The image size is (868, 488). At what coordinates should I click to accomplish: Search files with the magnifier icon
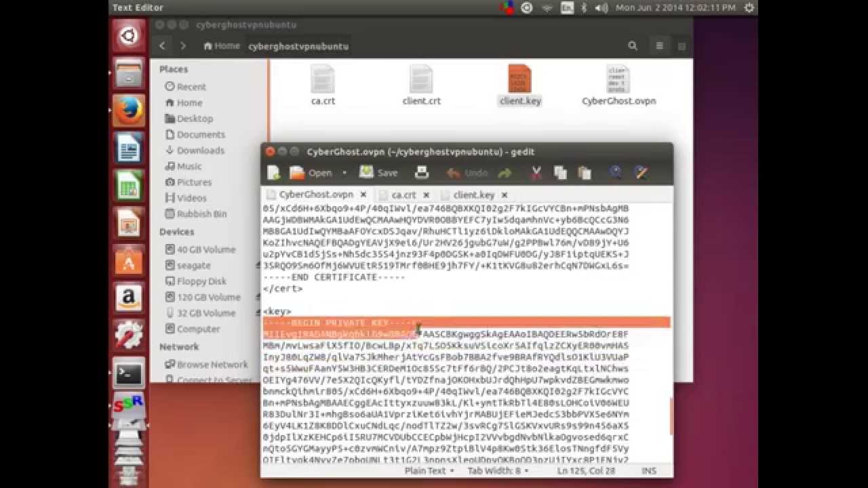pyautogui.click(x=633, y=46)
